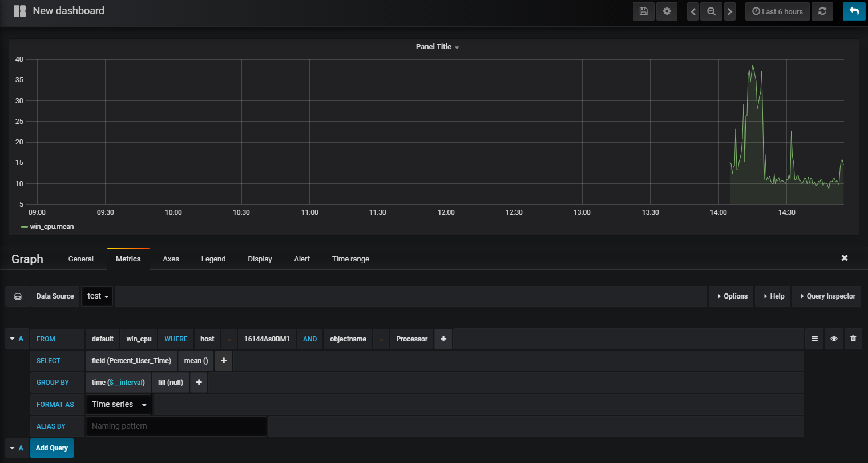Click the = operator after objectname
The image size is (868, 463).
[381, 339]
